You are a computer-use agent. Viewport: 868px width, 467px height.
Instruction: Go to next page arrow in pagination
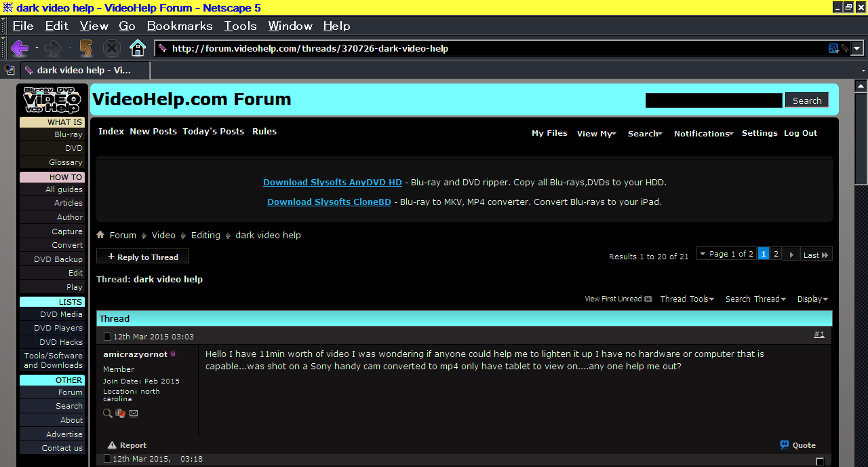[x=791, y=254]
